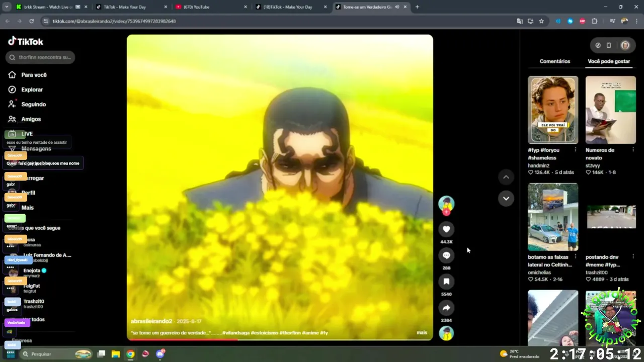Open options for '#fyp #foryou #shameless' video
The image size is (644, 362).
[576, 150]
